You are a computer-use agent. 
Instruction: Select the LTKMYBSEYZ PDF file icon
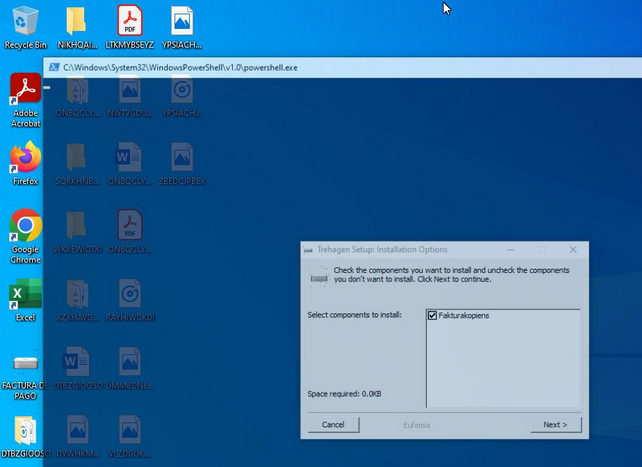(129, 28)
